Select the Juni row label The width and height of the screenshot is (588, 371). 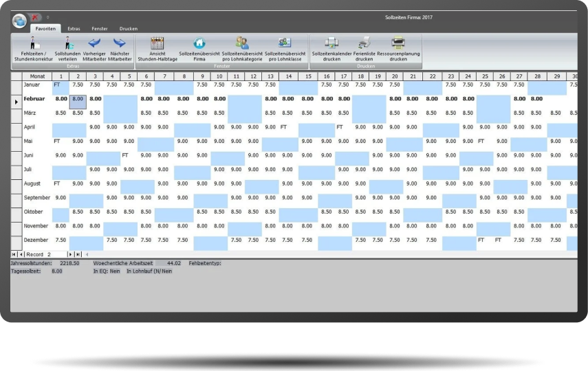coord(28,155)
